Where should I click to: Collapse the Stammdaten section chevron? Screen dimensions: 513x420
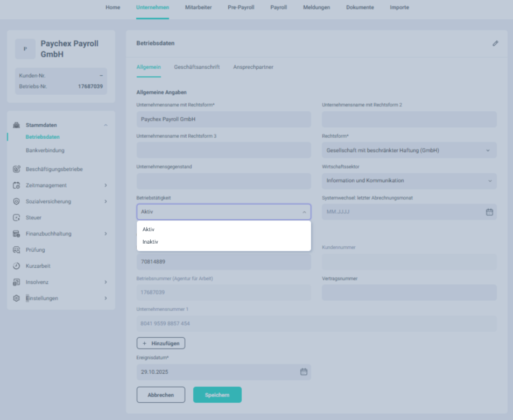click(x=106, y=125)
